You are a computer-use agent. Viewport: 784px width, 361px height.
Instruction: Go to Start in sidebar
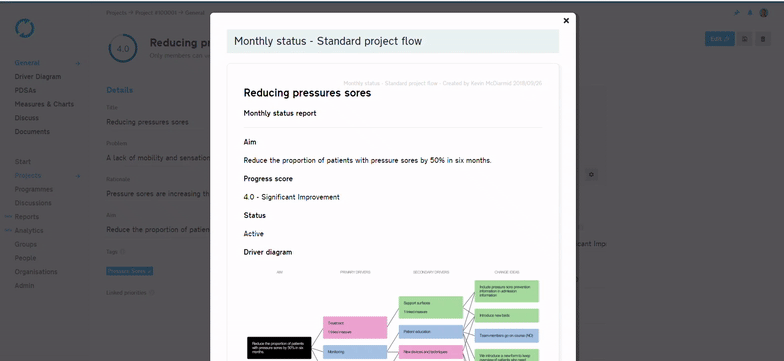(x=22, y=162)
